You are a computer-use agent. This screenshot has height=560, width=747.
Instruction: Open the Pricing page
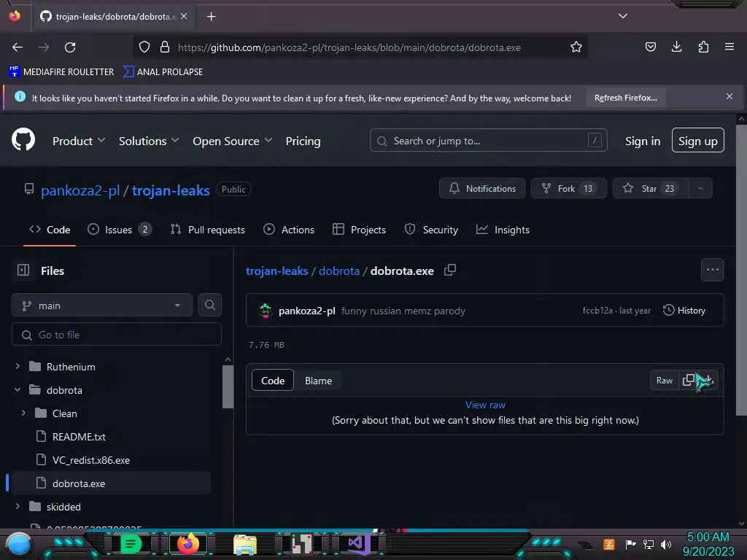(303, 141)
